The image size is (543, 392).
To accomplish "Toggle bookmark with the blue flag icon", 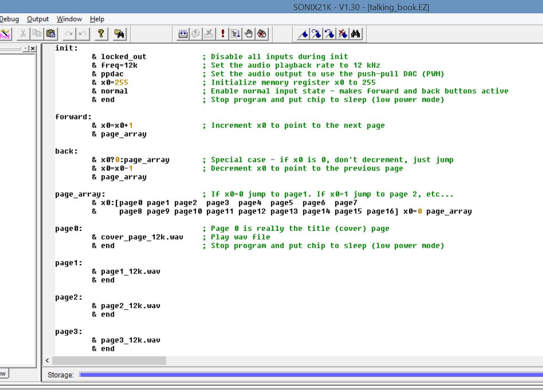I will (303, 33).
